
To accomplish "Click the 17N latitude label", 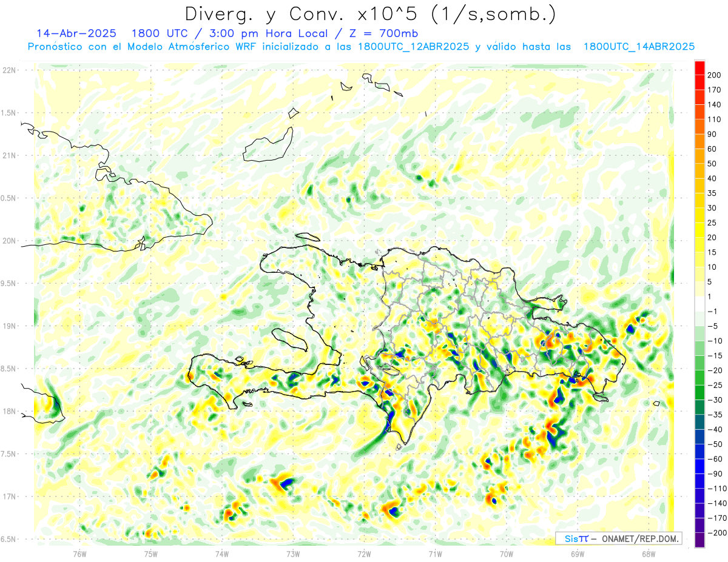I will click(x=8, y=497).
